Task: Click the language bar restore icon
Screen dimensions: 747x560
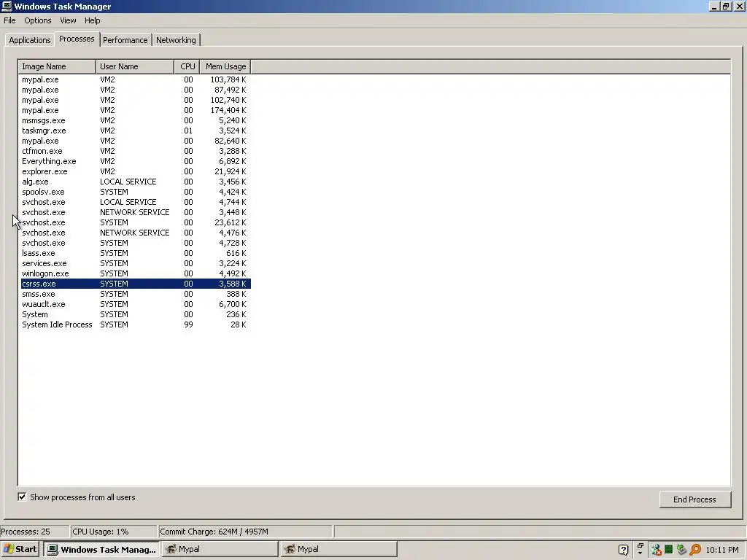Action: [x=640, y=546]
